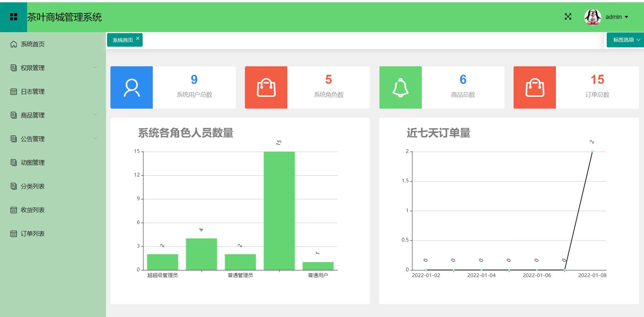Viewport: 644px width, 317px height.
Task: Click the admin avatar picture
Action: (x=592, y=17)
